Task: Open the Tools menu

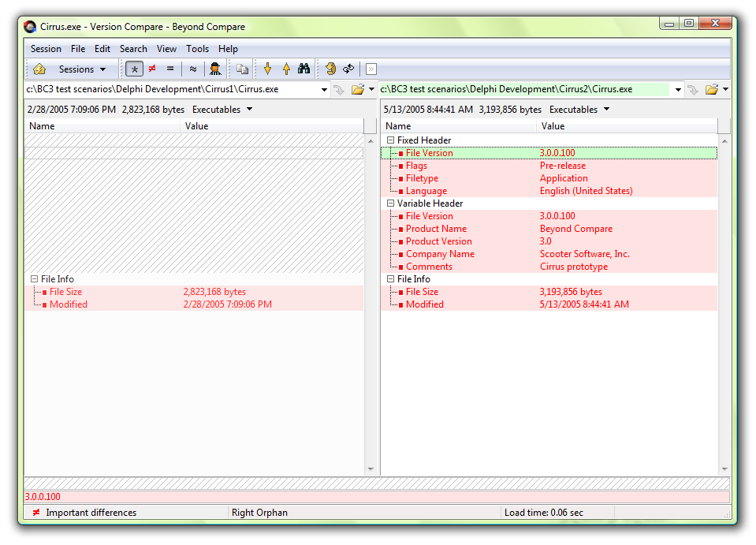Action: [x=197, y=49]
